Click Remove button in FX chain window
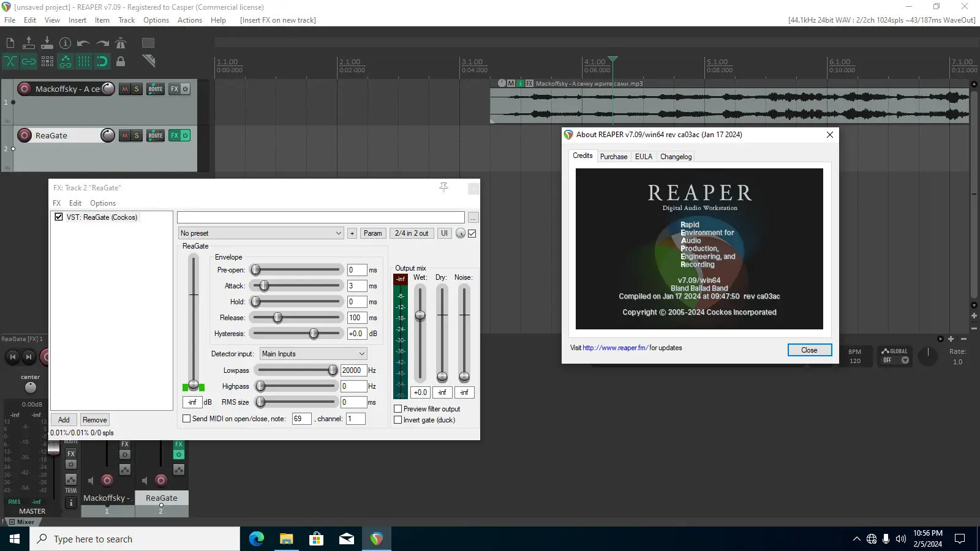The width and height of the screenshot is (980, 551). (x=94, y=420)
